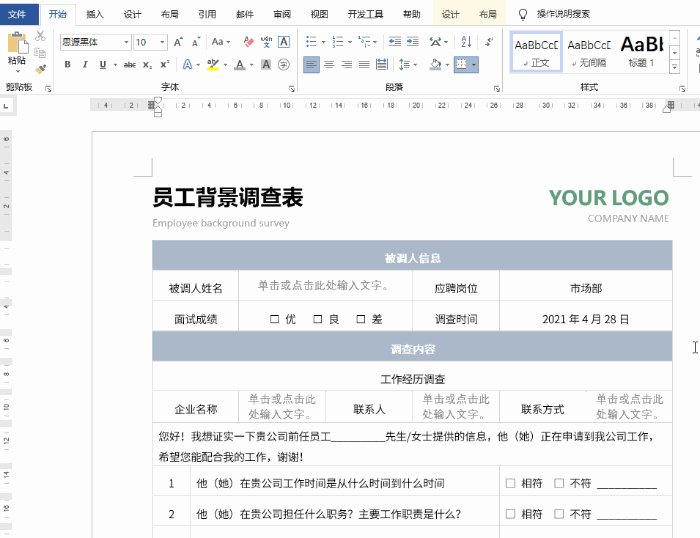Click the Clear Formatting eraser icon

pyautogui.click(x=247, y=42)
